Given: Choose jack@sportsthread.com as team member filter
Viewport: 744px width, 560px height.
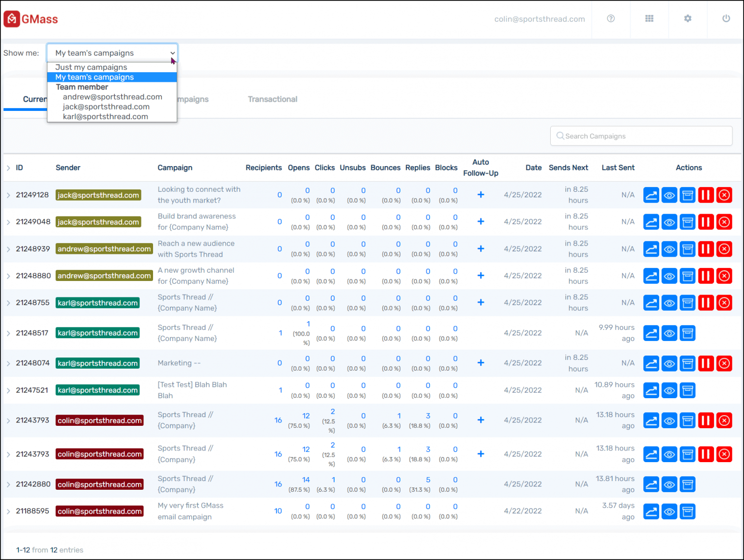Looking at the screenshot, I should click(x=106, y=107).
